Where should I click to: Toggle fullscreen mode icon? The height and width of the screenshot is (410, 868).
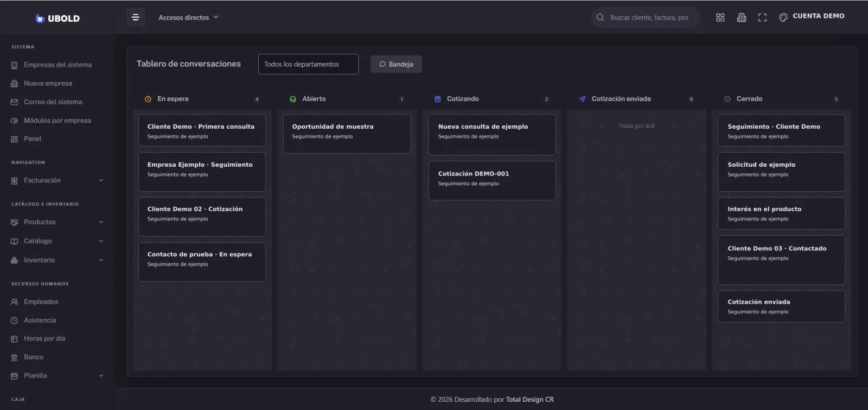[762, 17]
